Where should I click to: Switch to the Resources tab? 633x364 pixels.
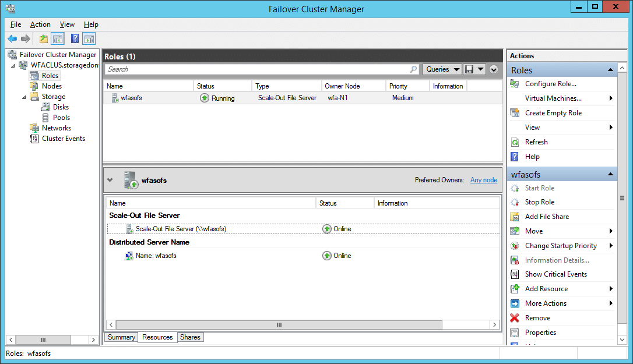point(157,337)
